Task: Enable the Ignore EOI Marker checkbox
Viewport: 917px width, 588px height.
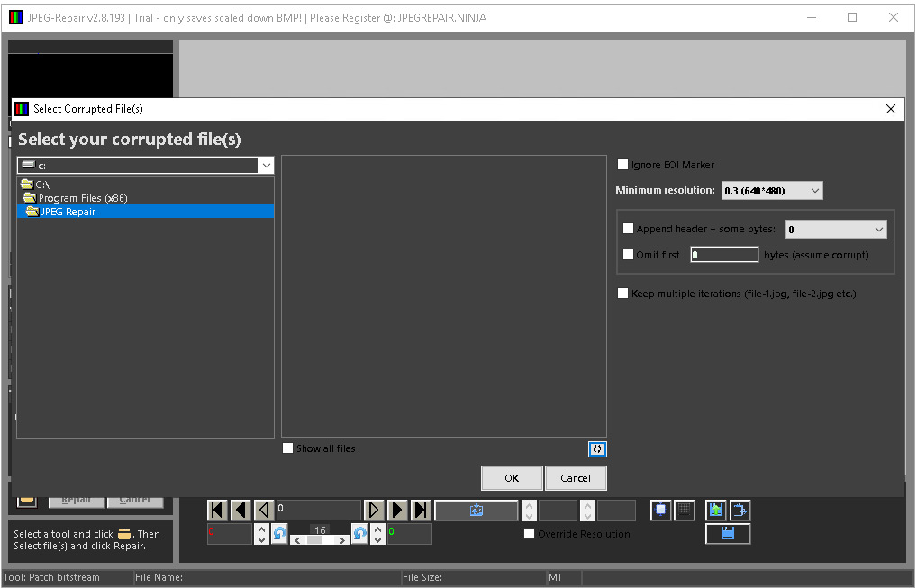Action: [622, 165]
